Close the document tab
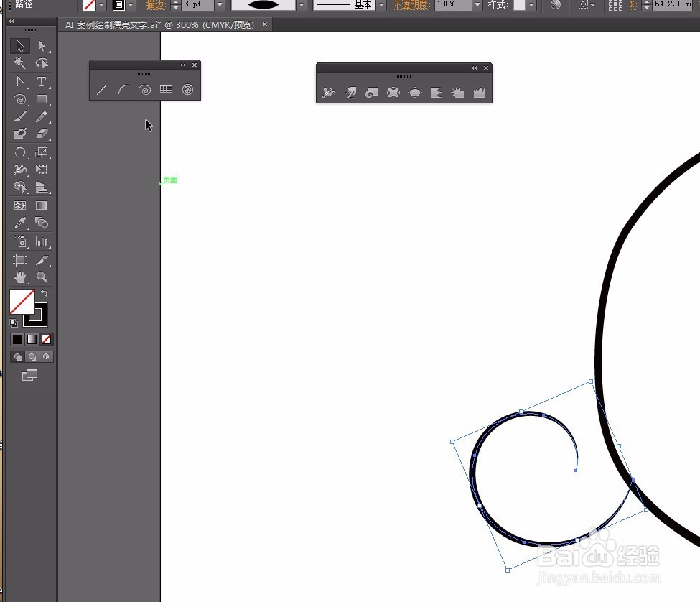The image size is (700, 602). coord(265,24)
